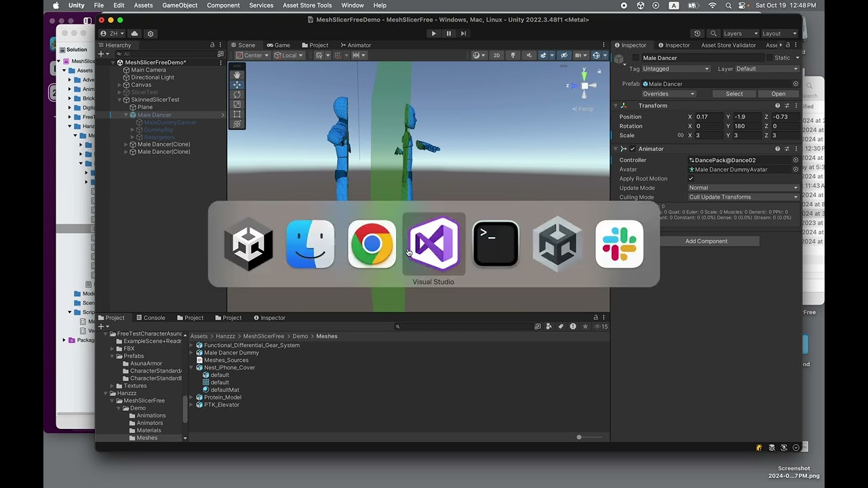Toggle Apply Root Motion checkbox
The height and width of the screenshot is (488, 868).
[691, 179]
